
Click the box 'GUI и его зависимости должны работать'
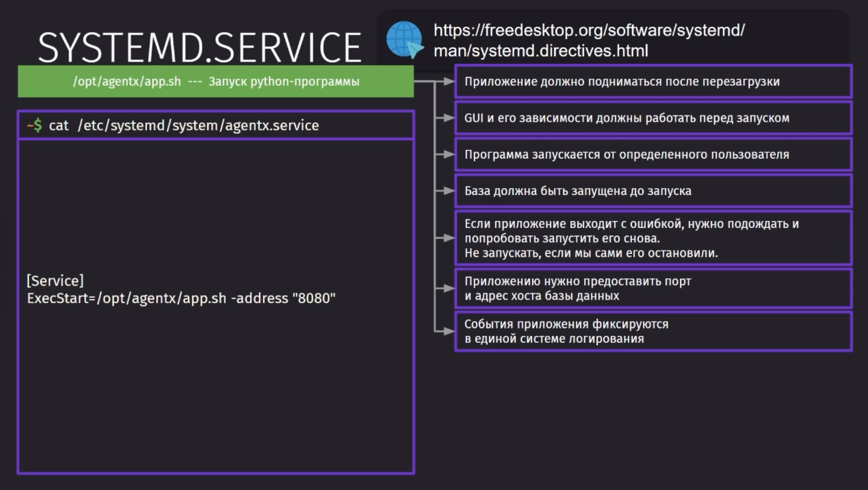pos(653,118)
